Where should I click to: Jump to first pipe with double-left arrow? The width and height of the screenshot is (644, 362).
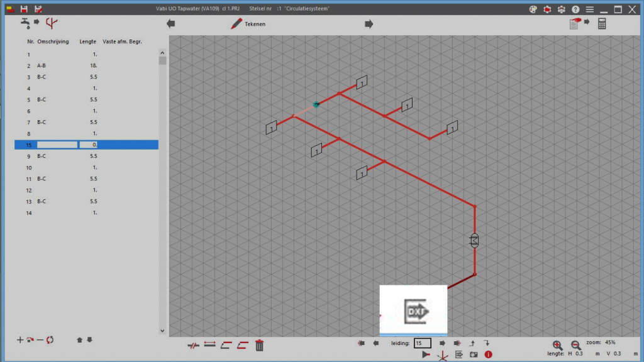click(x=361, y=343)
